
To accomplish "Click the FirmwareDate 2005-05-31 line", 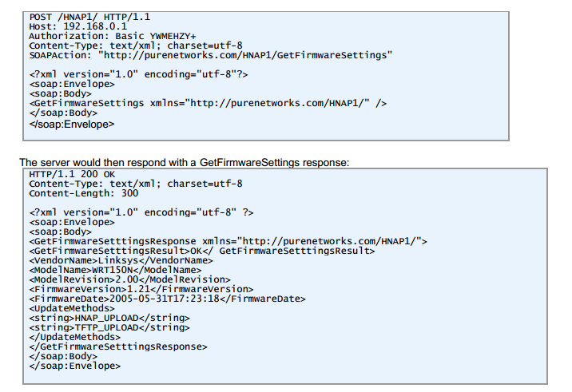I will click(168, 299).
